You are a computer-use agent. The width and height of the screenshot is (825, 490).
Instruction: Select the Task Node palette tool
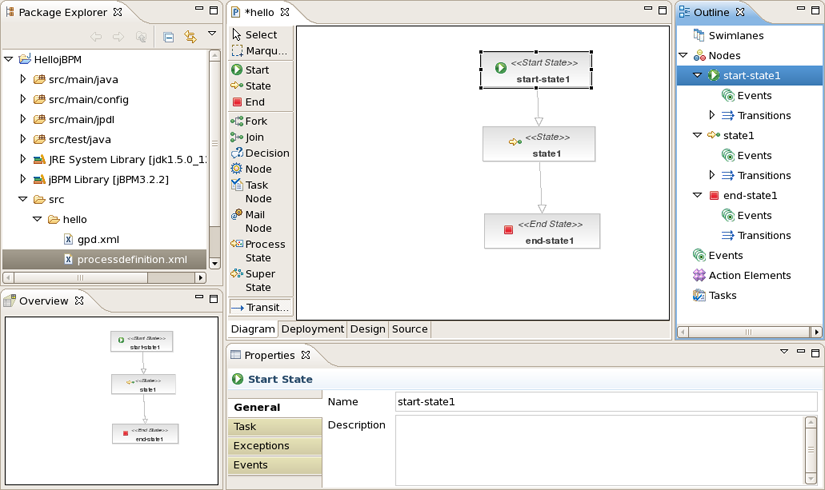[257, 192]
